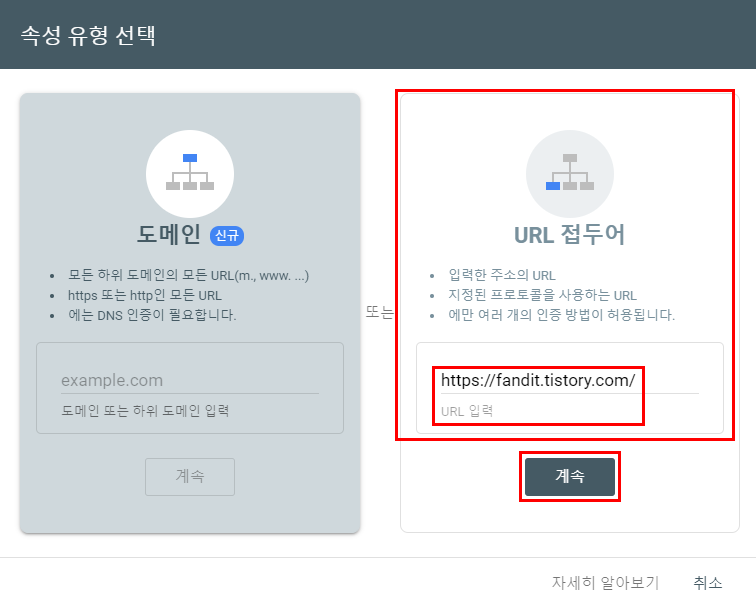Select the 도메인 heading
The height and width of the screenshot is (600, 756).
click(169, 235)
